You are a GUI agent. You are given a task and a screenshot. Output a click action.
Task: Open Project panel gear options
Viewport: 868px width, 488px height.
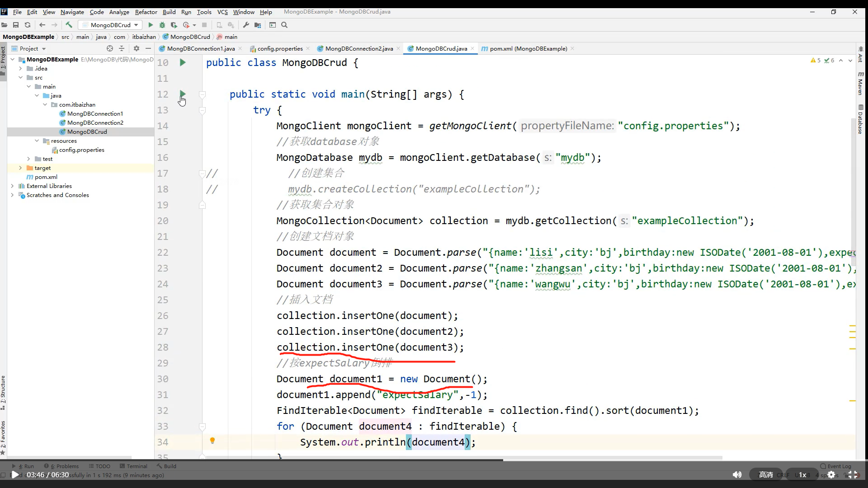(x=137, y=48)
